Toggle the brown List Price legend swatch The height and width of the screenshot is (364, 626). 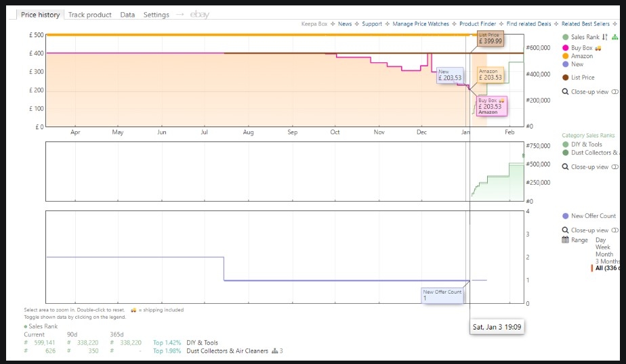566,77
